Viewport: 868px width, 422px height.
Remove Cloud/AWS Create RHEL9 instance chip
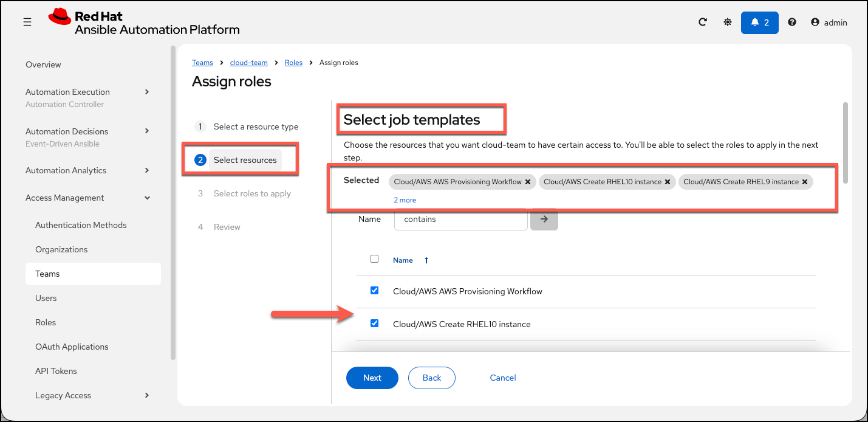[805, 182]
